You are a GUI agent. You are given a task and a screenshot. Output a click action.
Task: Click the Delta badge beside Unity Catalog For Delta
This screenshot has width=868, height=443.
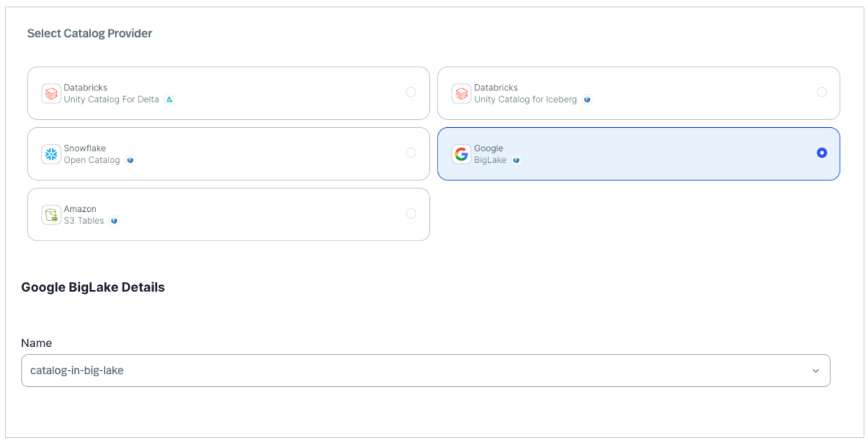click(169, 100)
